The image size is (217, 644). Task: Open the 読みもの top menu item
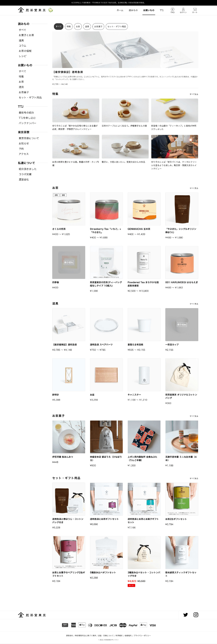click(133, 10)
